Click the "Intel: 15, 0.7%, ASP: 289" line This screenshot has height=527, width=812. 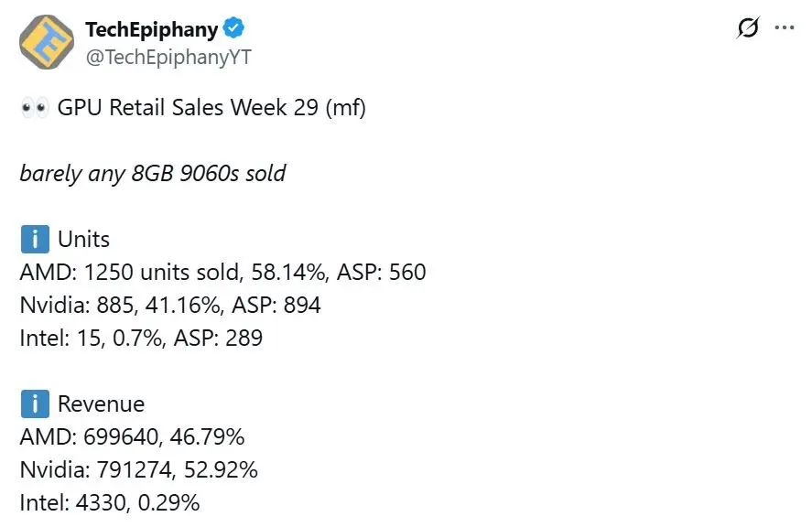click(x=141, y=339)
